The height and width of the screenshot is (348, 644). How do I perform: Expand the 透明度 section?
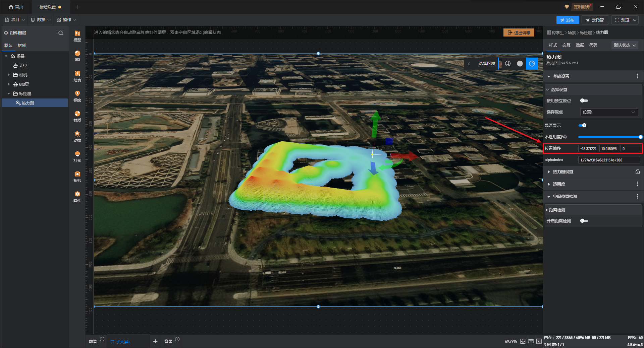click(549, 184)
